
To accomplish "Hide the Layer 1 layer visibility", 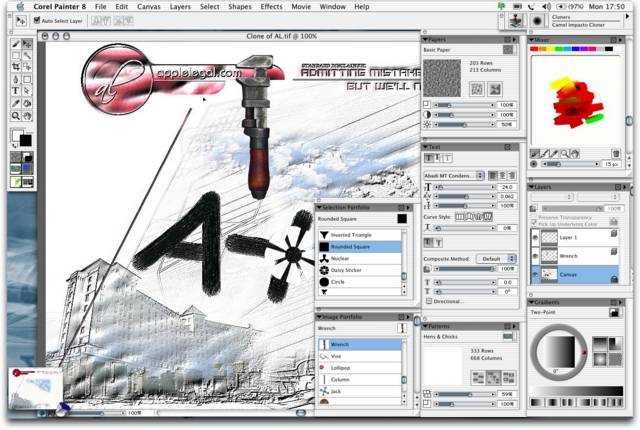I will 535,238.
